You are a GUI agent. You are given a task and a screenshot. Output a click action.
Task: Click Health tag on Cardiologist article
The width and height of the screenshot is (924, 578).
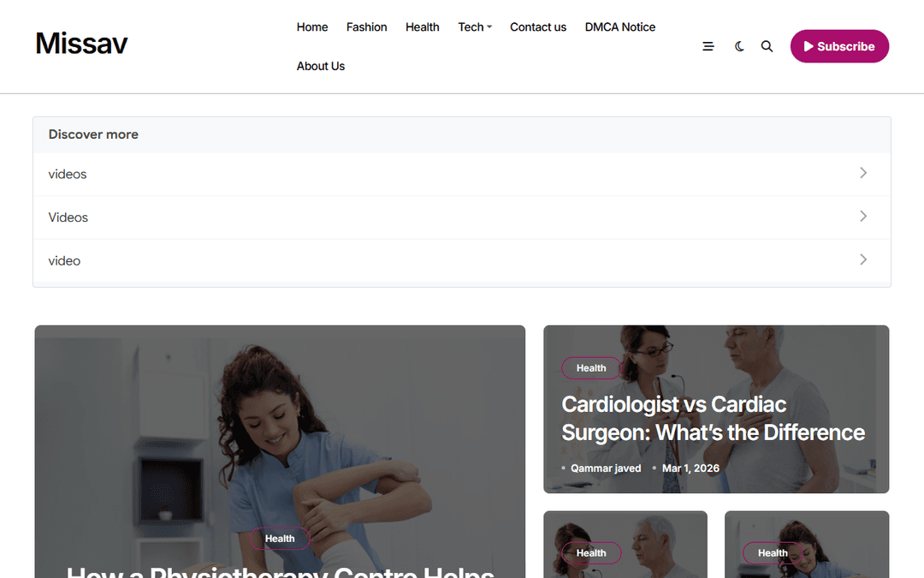[591, 368]
